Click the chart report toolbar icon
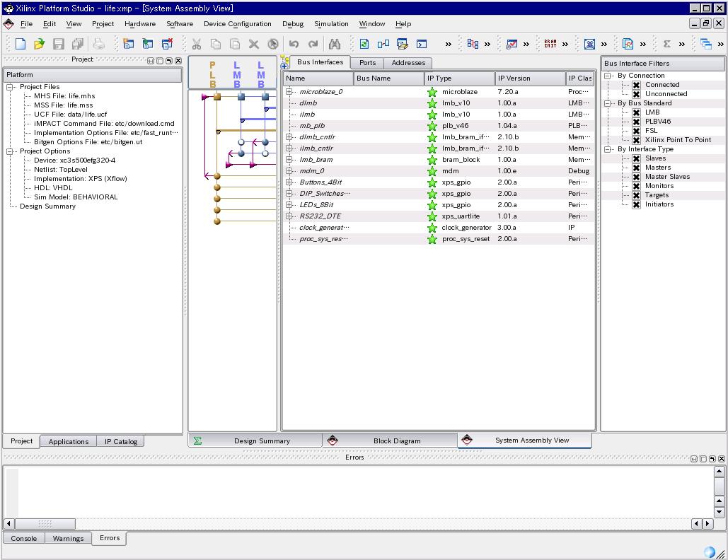The height and width of the screenshot is (560, 728). [628, 44]
